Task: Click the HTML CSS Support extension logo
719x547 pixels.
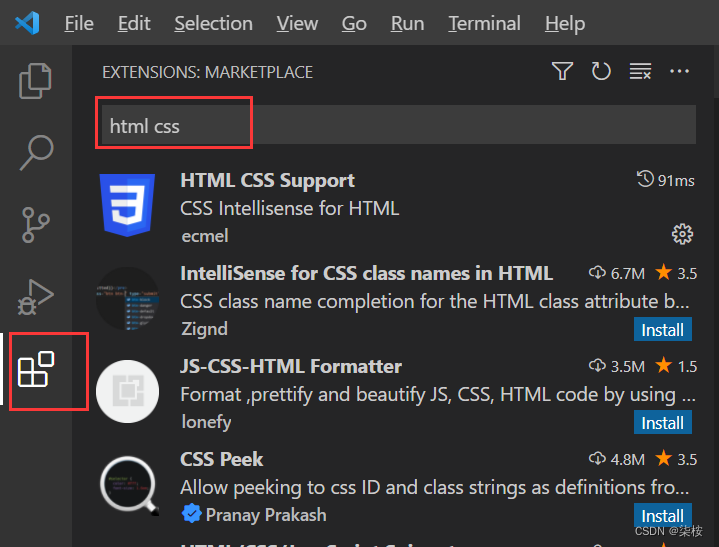Action: (127, 205)
